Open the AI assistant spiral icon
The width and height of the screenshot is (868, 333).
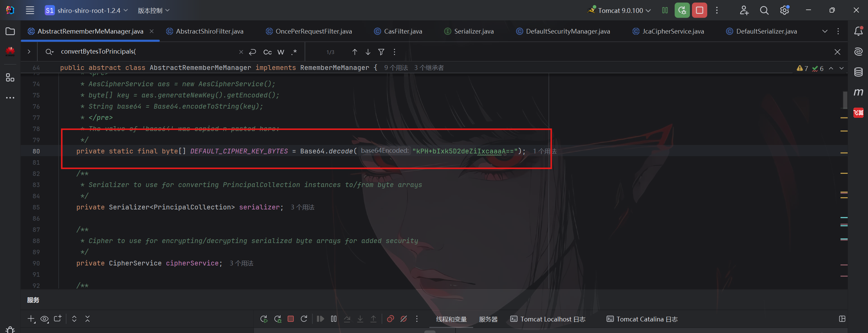pyautogui.click(x=858, y=52)
